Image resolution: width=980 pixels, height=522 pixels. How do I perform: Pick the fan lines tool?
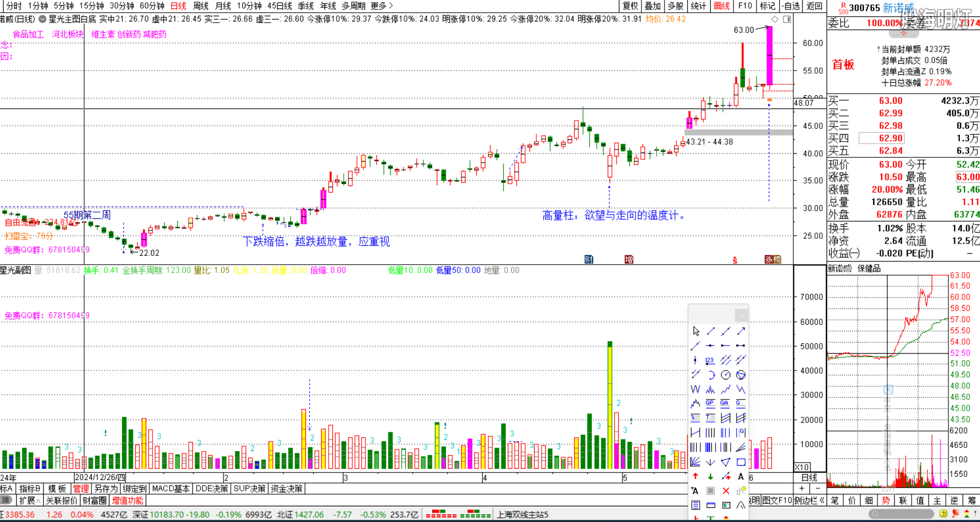695,462
